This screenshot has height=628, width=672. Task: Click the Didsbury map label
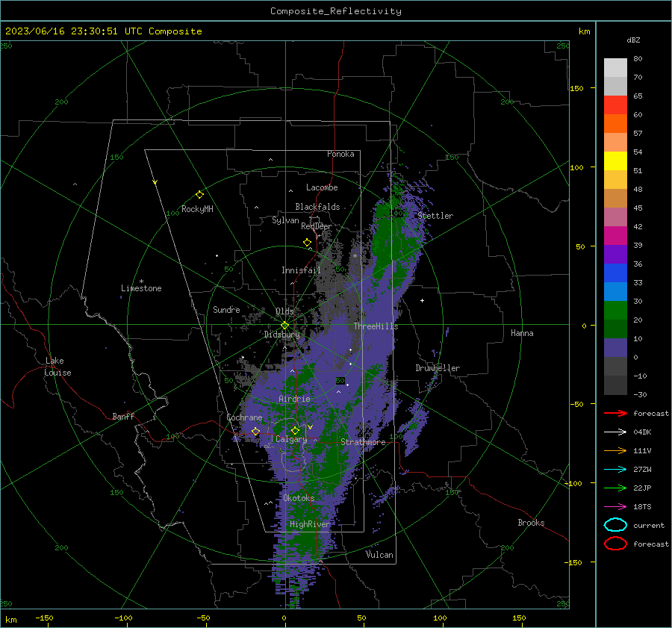[x=281, y=335]
